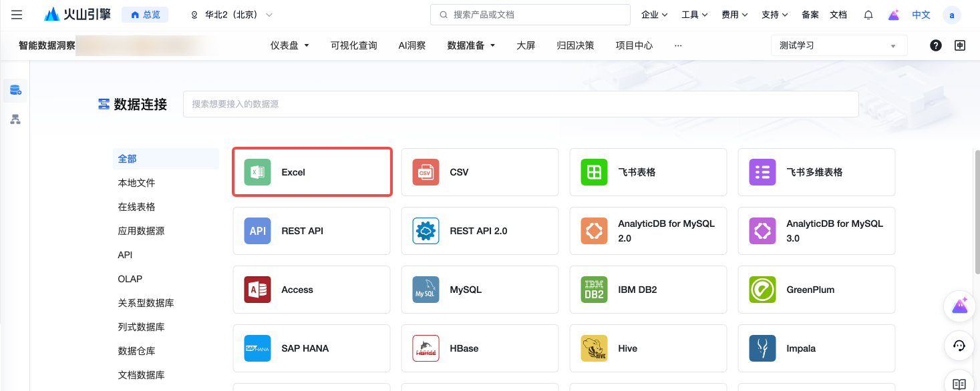The height and width of the screenshot is (391, 980).
Task: Choose the MySQL data source icon
Action: (x=426, y=290)
